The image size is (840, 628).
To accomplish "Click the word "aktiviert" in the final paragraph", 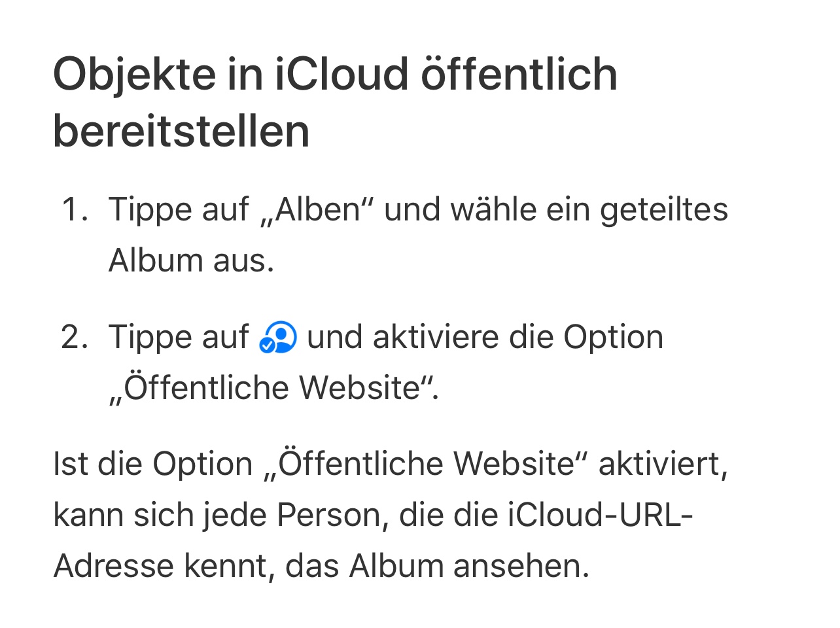I will (x=661, y=464).
